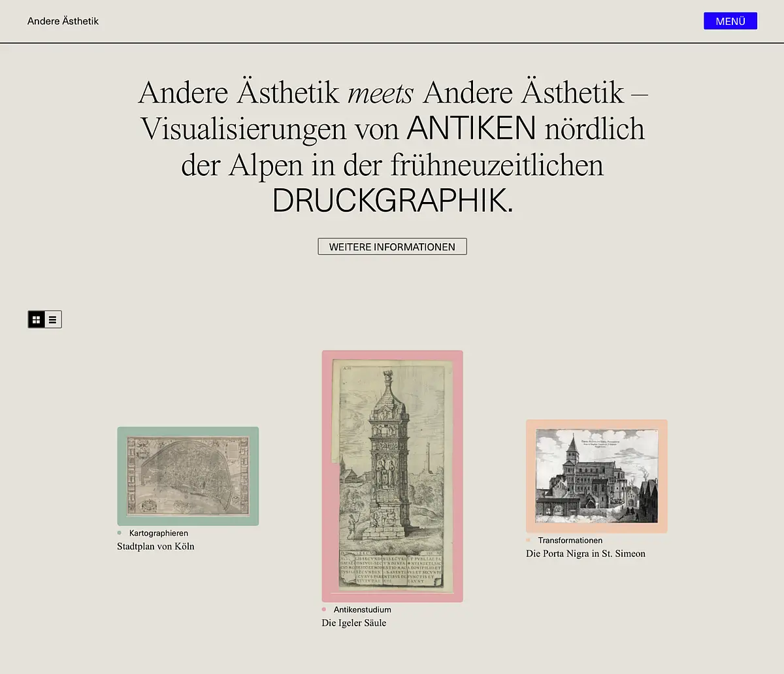Select the Antikenstudium category label
This screenshot has width=784, height=674.
coord(363,609)
